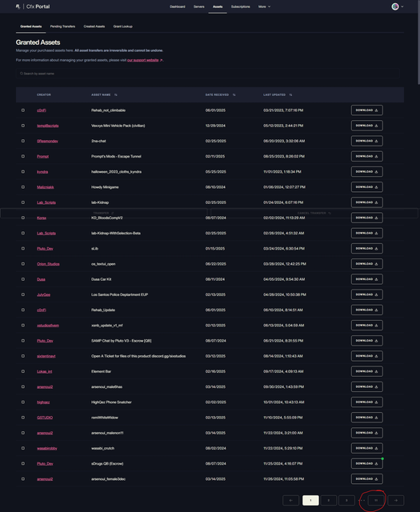Click the page scrollbar thumb
Image resolution: width=420 pixels, height=512 pixels.
pyautogui.click(x=418, y=42)
